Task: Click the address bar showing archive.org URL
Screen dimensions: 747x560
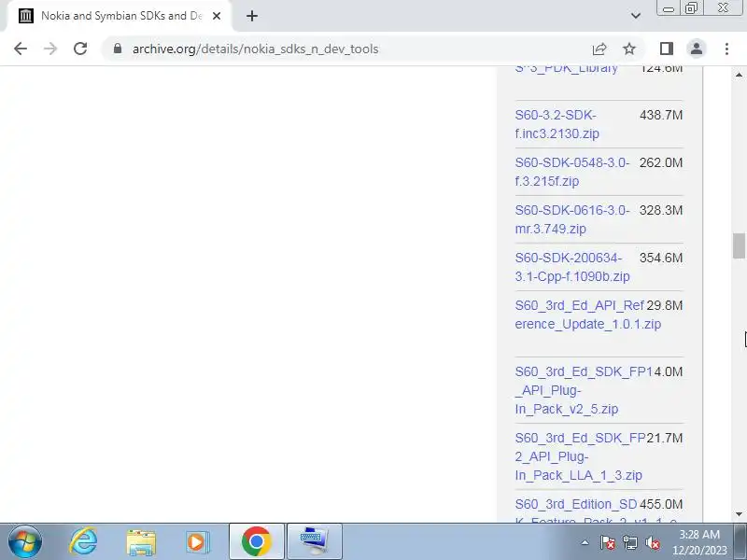Action: (x=255, y=49)
